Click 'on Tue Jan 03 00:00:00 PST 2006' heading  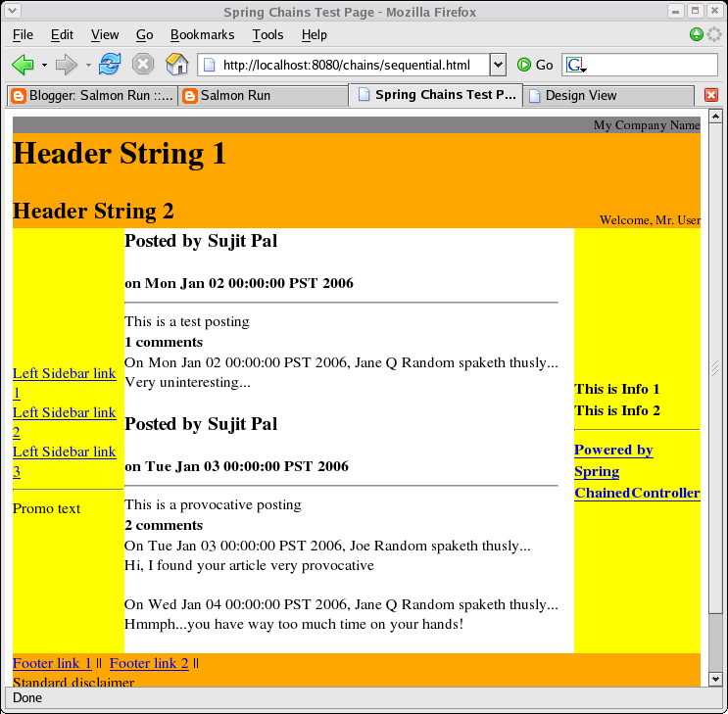[x=236, y=466]
